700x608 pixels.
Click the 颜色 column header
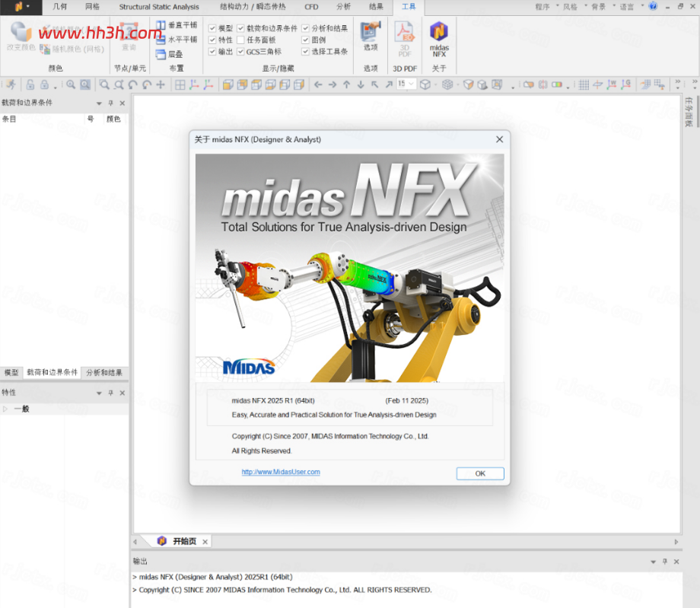click(x=113, y=119)
